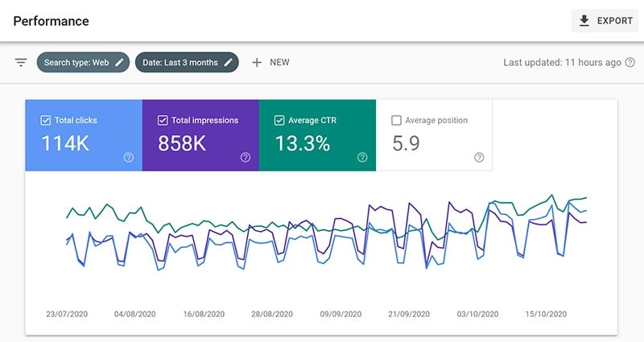644x342 pixels.
Task: Click the Performance page heading
Action: point(51,21)
